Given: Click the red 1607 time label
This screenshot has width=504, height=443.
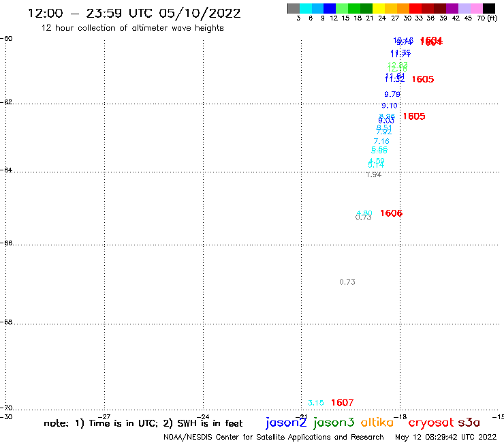Looking at the screenshot, I should (343, 403).
